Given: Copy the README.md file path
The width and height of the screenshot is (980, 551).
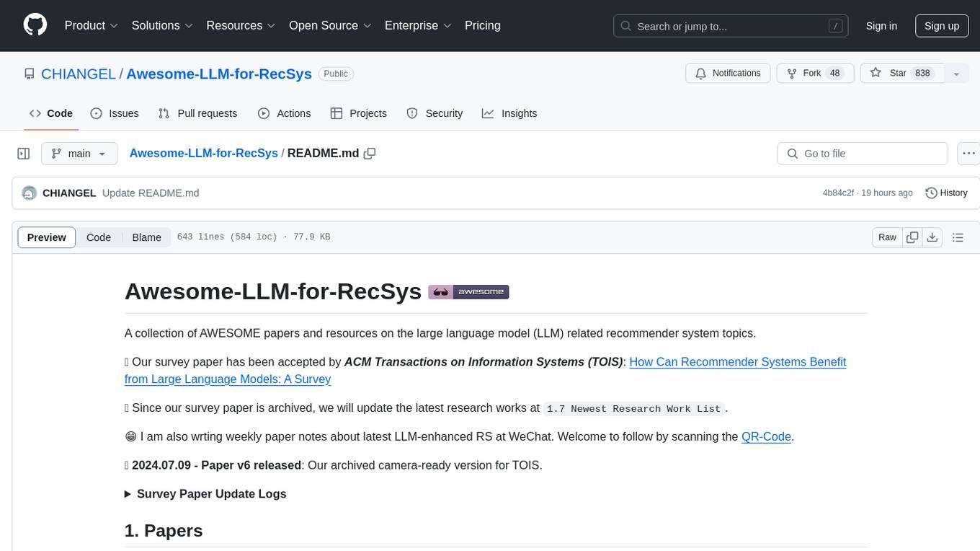Looking at the screenshot, I should point(370,154).
